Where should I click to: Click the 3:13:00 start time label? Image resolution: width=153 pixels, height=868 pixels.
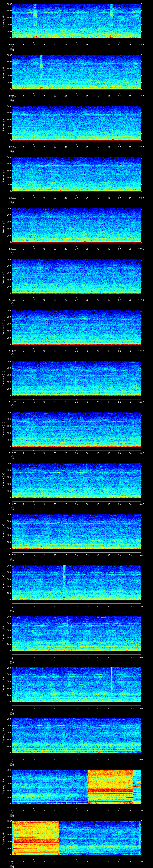click(x=12, y=453)
